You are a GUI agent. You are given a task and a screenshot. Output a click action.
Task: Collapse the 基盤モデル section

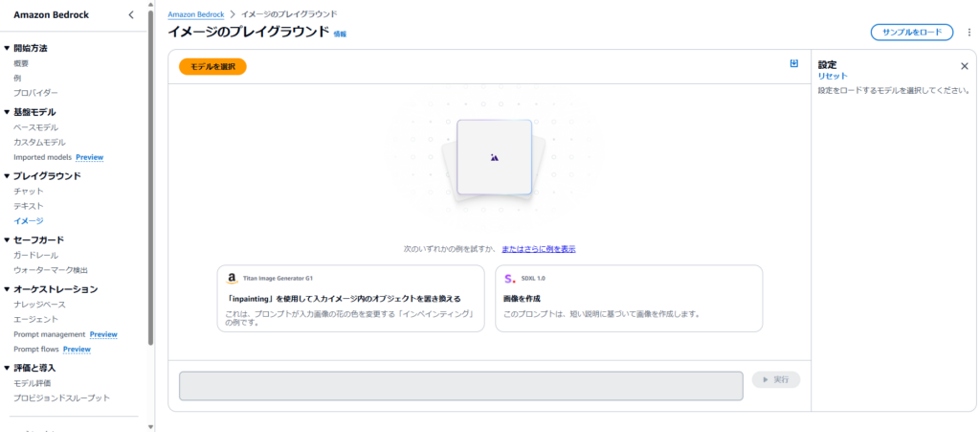[x=7, y=112]
